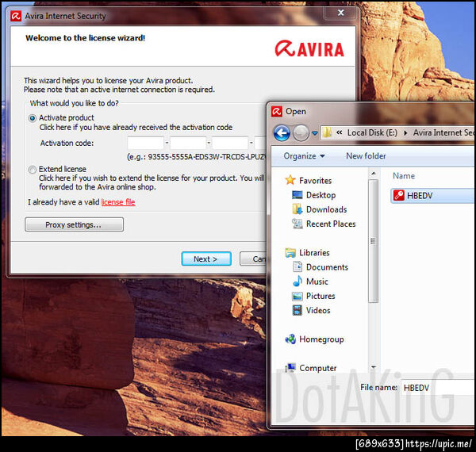Viewport: 476px width, 452px height.
Task: Close the Avira license wizard window
Action: pos(340,13)
